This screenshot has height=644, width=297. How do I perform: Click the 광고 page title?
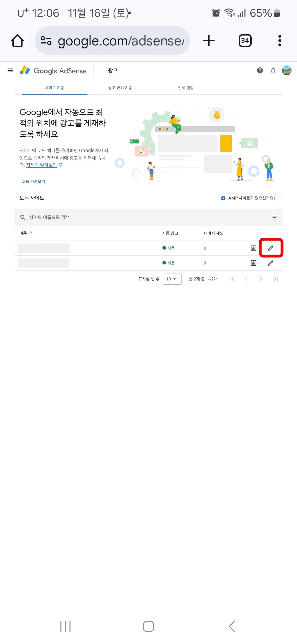coord(113,70)
